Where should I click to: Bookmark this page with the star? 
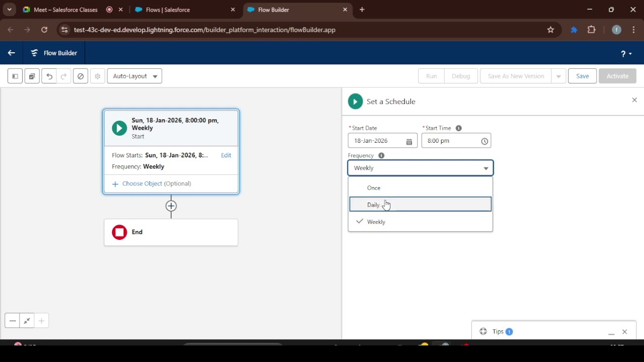click(550, 30)
